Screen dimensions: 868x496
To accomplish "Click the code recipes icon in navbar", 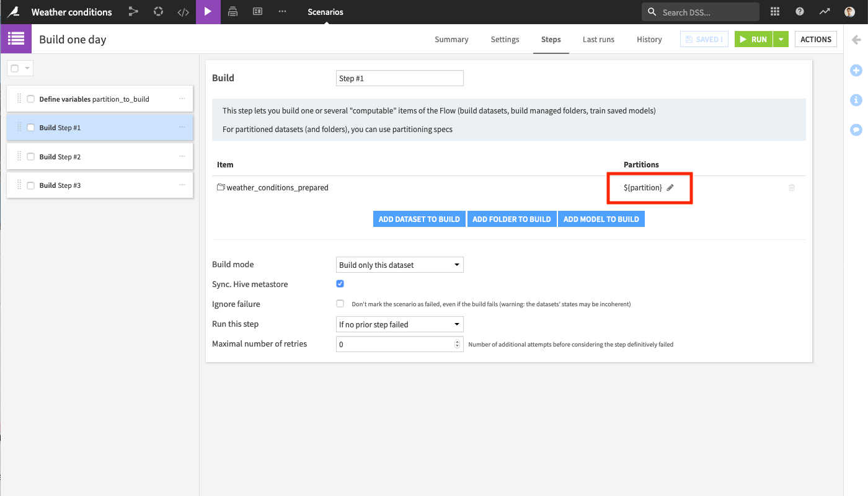I will (183, 12).
